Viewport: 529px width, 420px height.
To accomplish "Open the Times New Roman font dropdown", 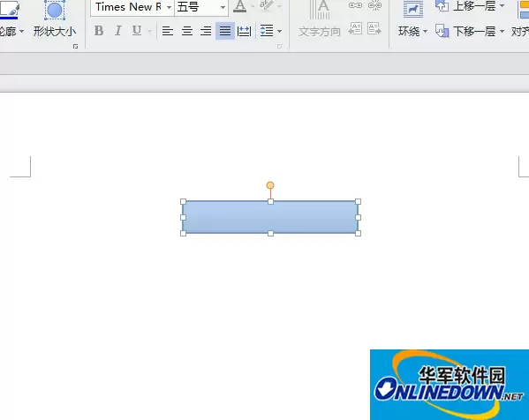I will coord(169,7).
